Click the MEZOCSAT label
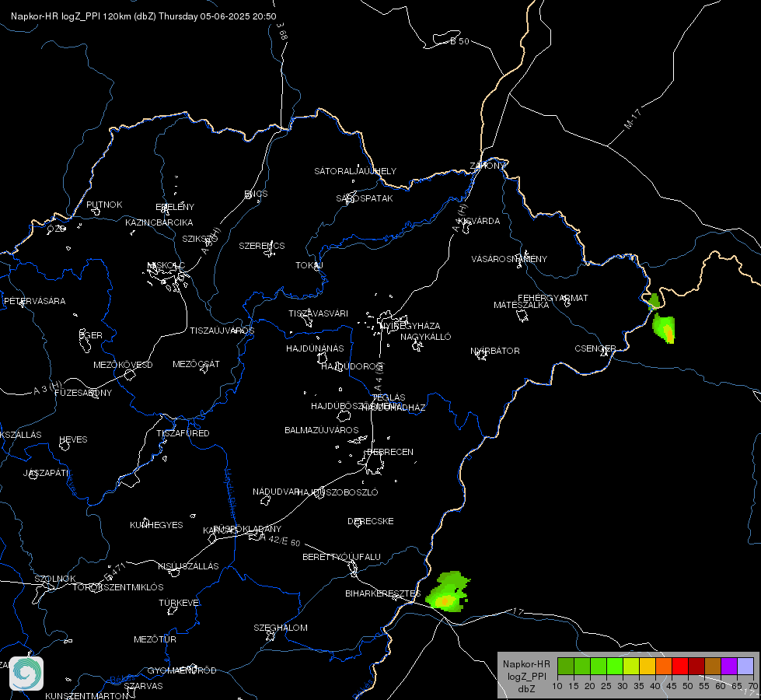Viewport: 761px width, 700px height. point(196,364)
